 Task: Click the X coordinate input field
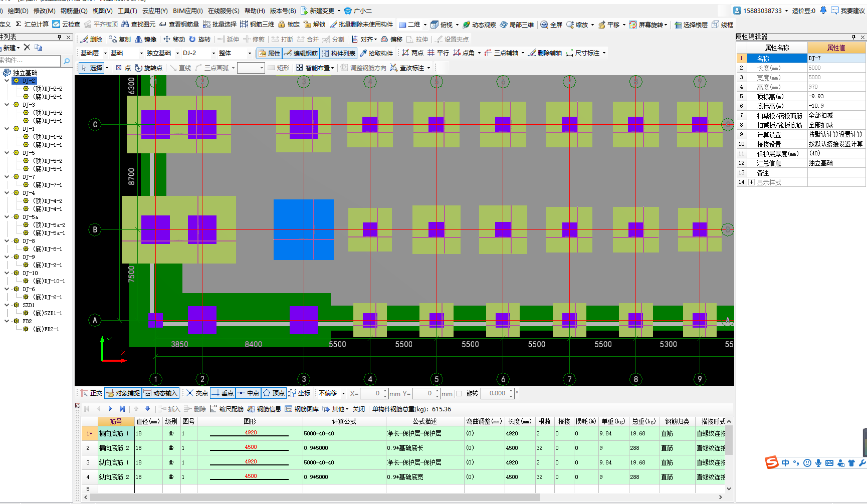pos(371,393)
